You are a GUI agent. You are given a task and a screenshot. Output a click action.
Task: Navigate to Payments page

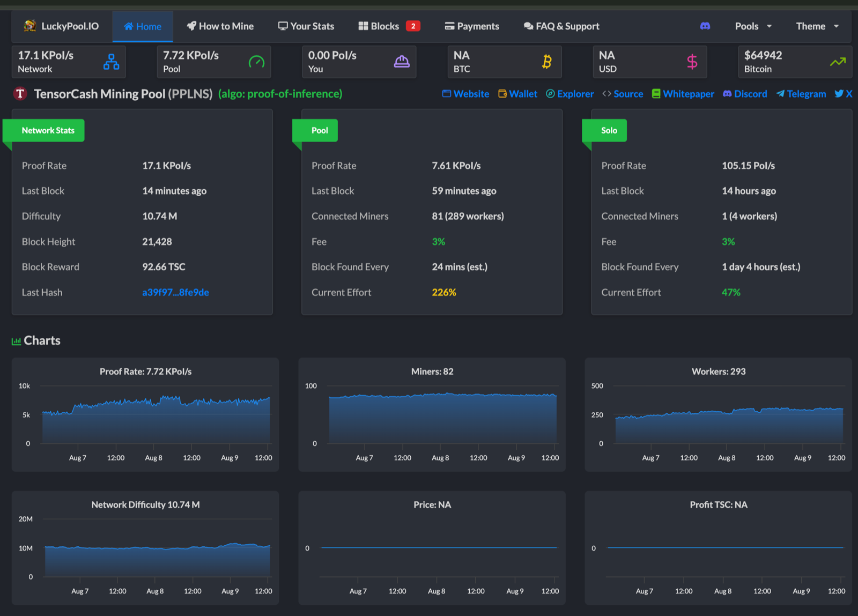(472, 26)
